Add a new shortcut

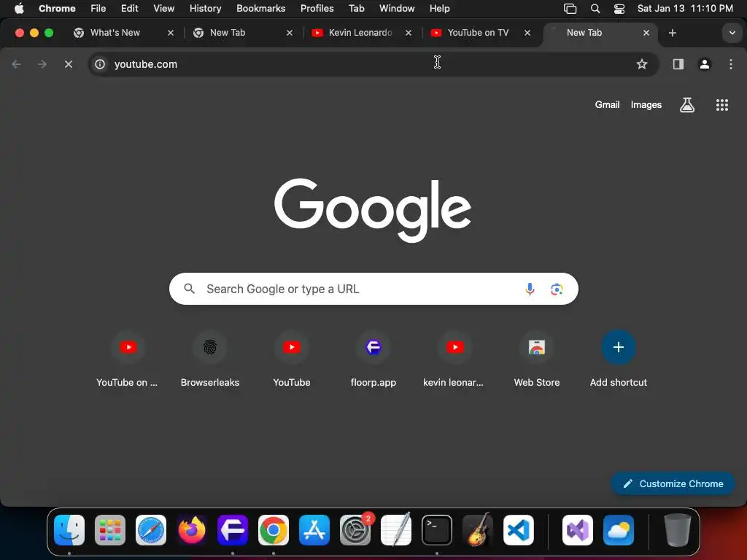click(619, 359)
